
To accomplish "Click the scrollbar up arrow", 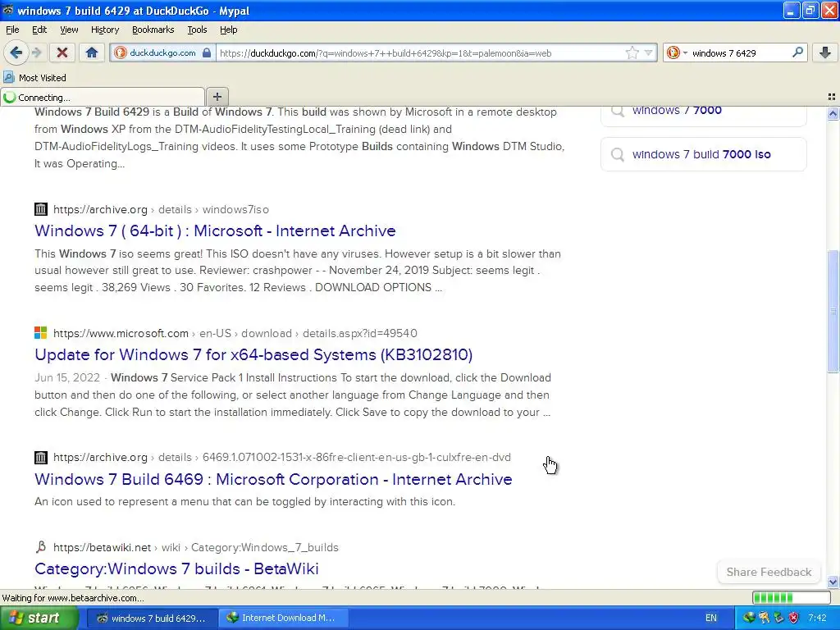I will coord(833,113).
